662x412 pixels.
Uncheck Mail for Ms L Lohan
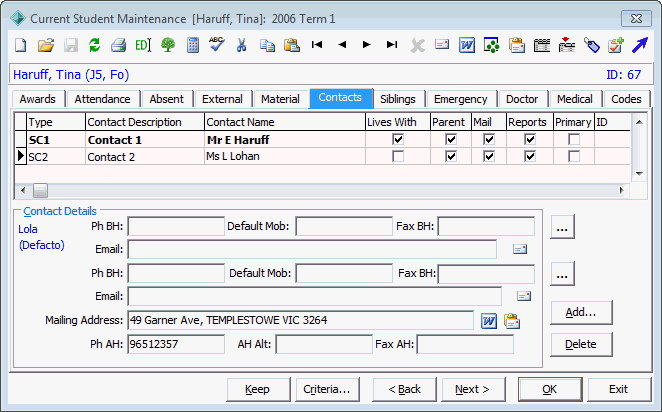click(489, 157)
